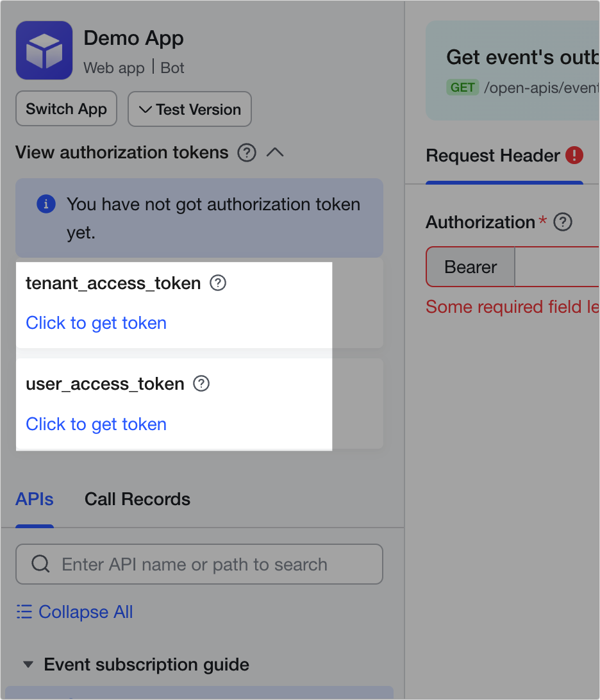Image resolution: width=600 pixels, height=700 pixels.
Task: Click tenant_access_token help question mark icon
Action: pyautogui.click(x=218, y=283)
